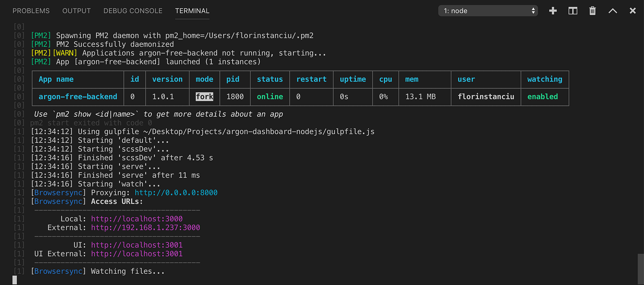Show the Debug Console tab
Screen dimensions: 644x285
133,11
